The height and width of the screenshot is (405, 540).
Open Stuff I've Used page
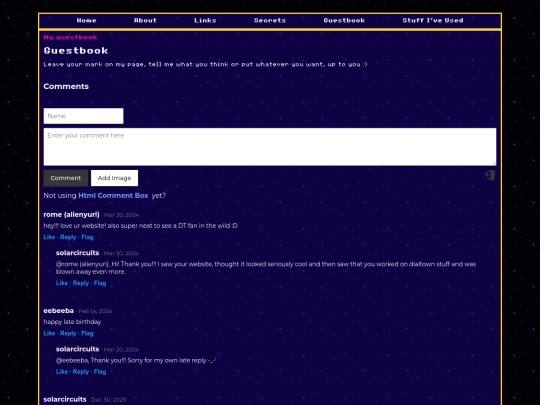pyautogui.click(x=433, y=21)
